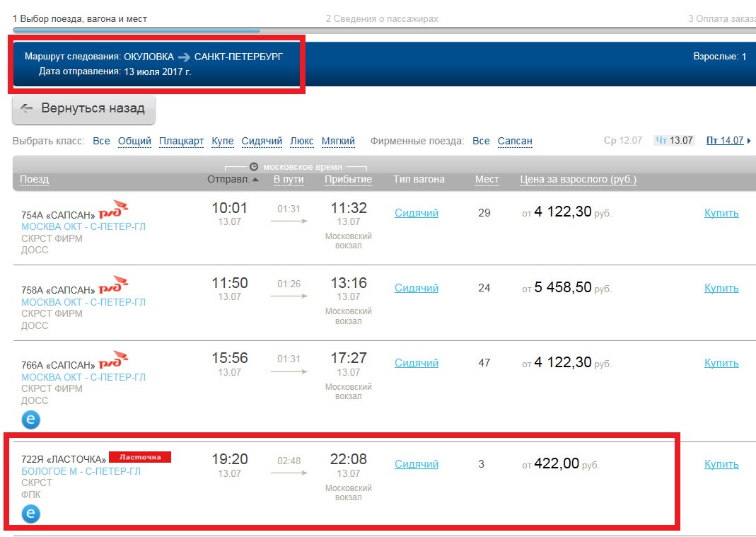The width and height of the screenshot is (756, 537).
Task: Click train name 722Я «ЛАСТОЧКА»
Action: [x=64, y=459]
